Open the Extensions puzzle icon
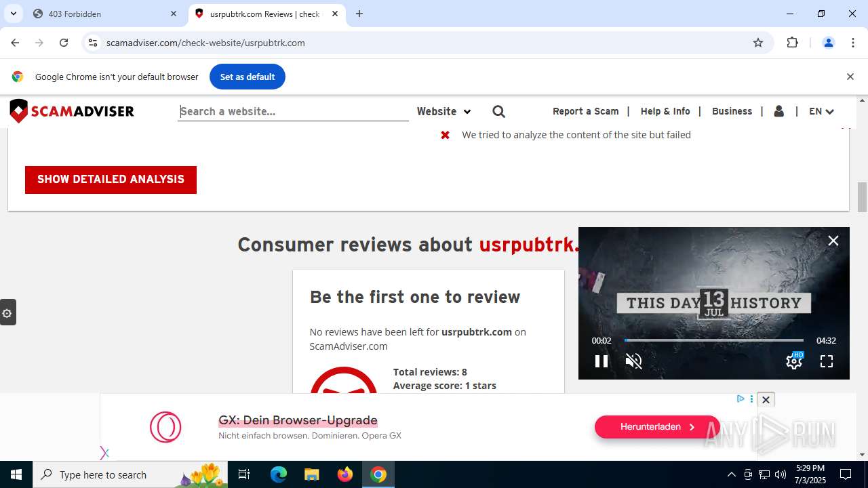The height and width of the screenshot is (488, 868). [x=792, y=43]
